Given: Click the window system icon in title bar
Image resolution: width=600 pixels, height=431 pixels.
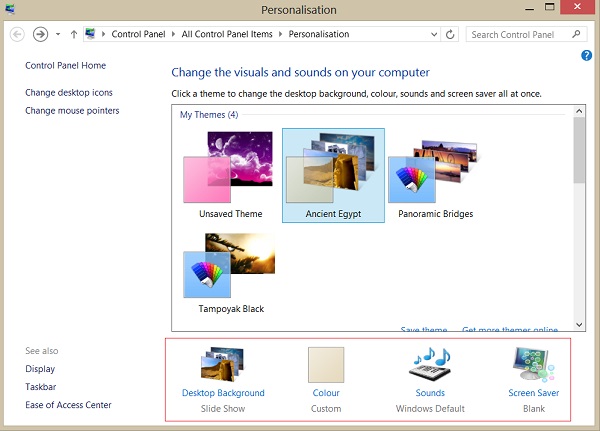Looking at the screenshot, I should (x=10, y=9).
